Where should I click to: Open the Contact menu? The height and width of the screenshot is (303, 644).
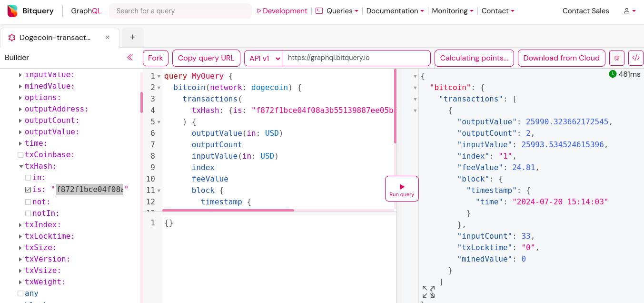pyautogui.click(x=498, y=11)
